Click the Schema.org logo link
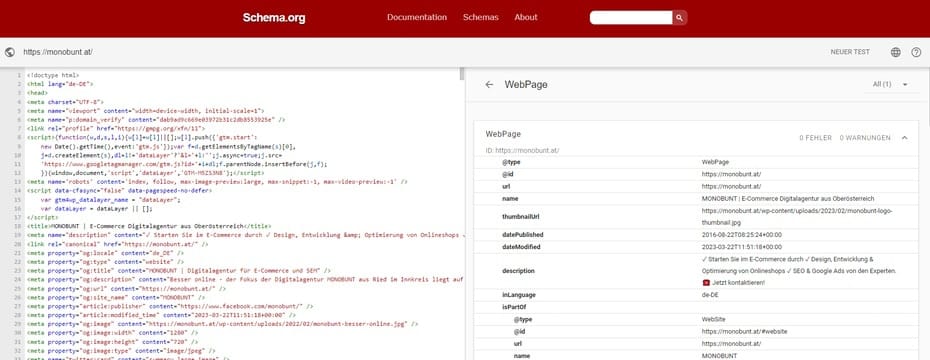This screenshot has height=360, width=930. coord(274,18)
